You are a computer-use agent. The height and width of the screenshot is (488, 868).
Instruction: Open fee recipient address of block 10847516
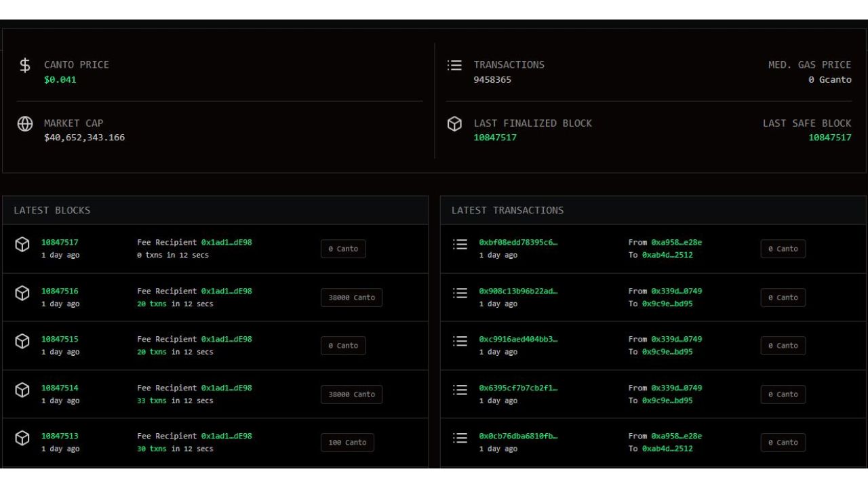[226, 291]
